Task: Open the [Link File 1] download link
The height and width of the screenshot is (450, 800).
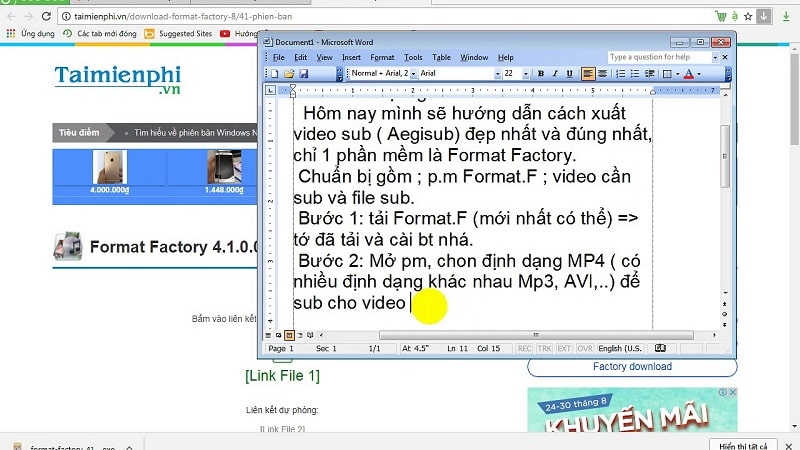Action: point(283,376)
